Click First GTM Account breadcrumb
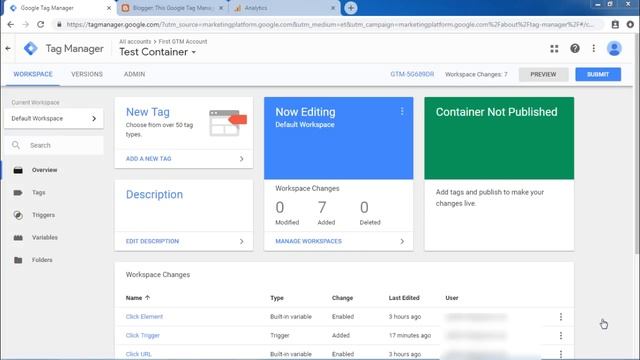Viewport: 640px width, 360px height. click(183, 42)
